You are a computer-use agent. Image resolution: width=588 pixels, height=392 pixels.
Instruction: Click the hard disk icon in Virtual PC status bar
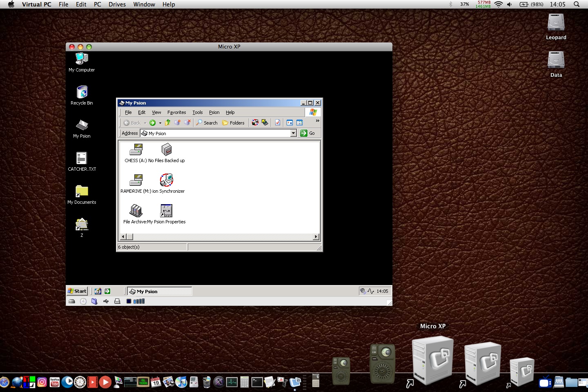coord(72,301)
